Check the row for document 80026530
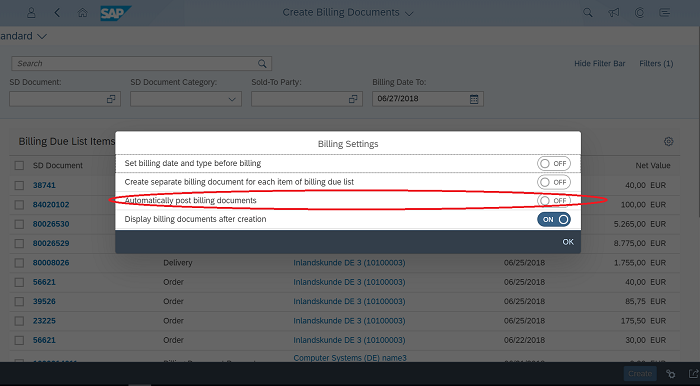700x386 pixels. [x=19, y=224]
